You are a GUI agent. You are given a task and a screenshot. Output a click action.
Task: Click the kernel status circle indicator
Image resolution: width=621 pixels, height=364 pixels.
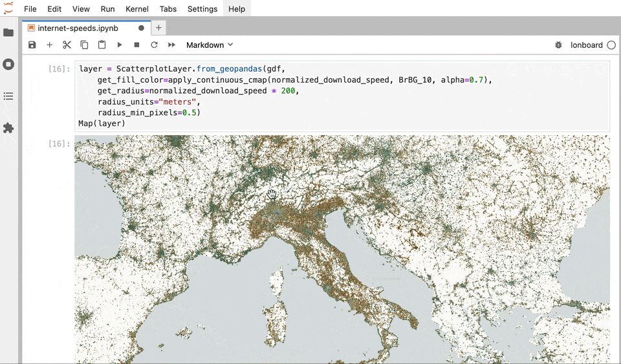611,45
